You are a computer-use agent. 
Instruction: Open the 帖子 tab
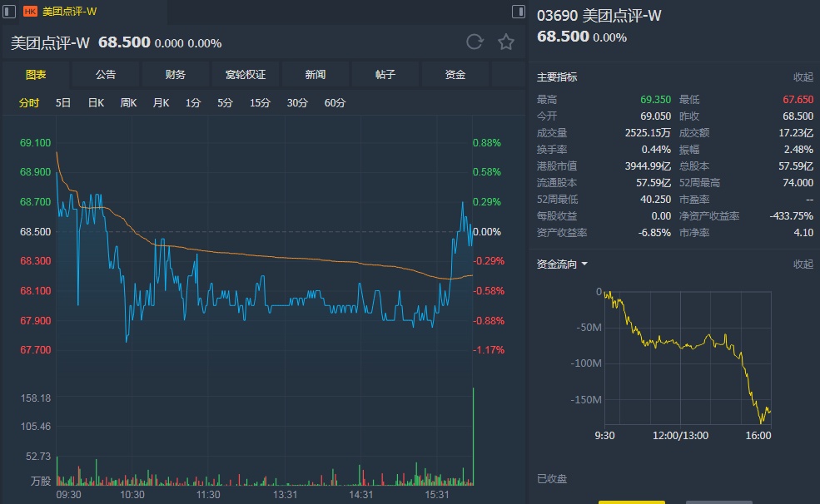click(385, 75)
